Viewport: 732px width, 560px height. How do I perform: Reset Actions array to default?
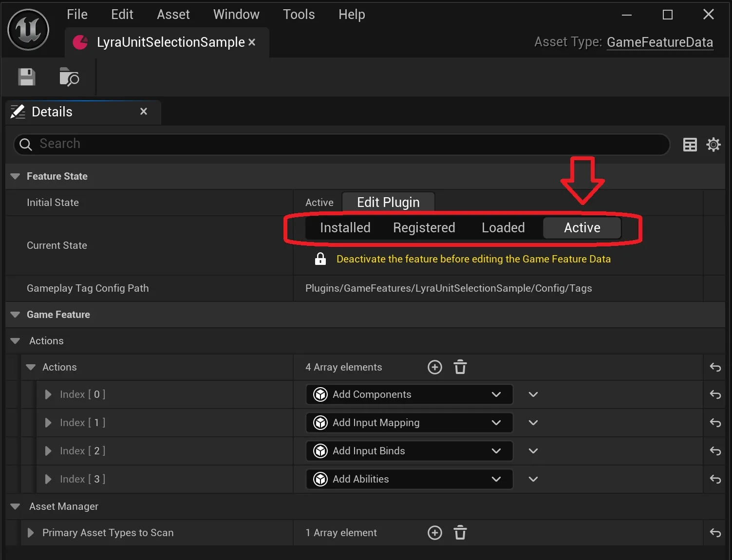coord(715,367)
